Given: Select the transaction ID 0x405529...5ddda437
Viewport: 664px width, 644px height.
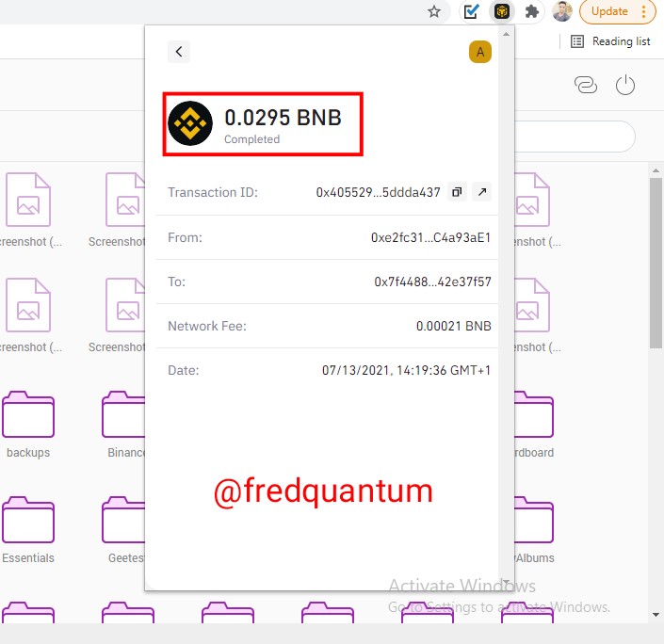Looking at the screenshot, I should pos(379,193).
